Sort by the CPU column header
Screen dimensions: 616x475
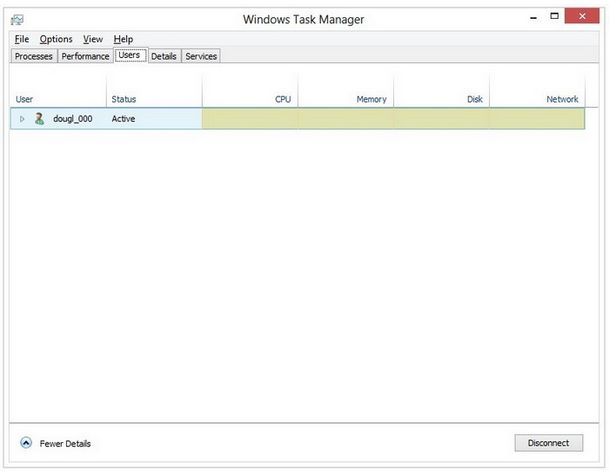click(x=250, y=90)
